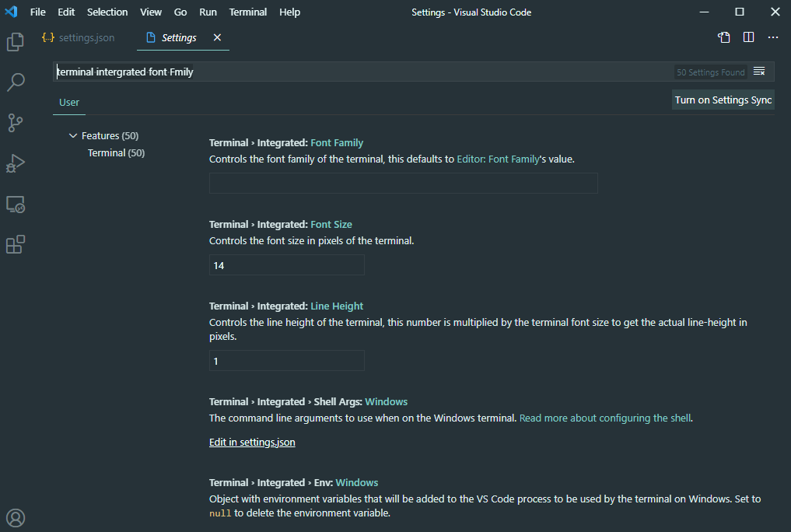Open the File menu
The width and height of the screenshot is (791, 532).
pyautogui.click(x=38, y=12)
